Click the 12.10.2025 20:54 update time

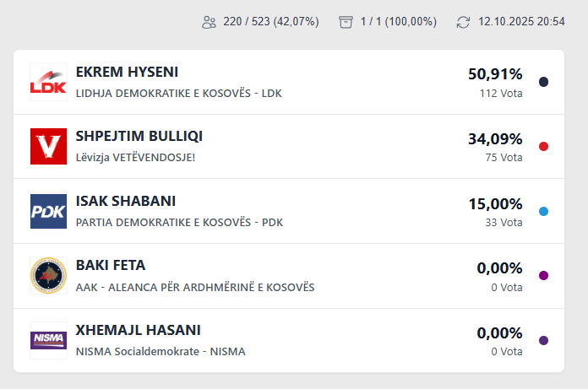pos(521,22)
